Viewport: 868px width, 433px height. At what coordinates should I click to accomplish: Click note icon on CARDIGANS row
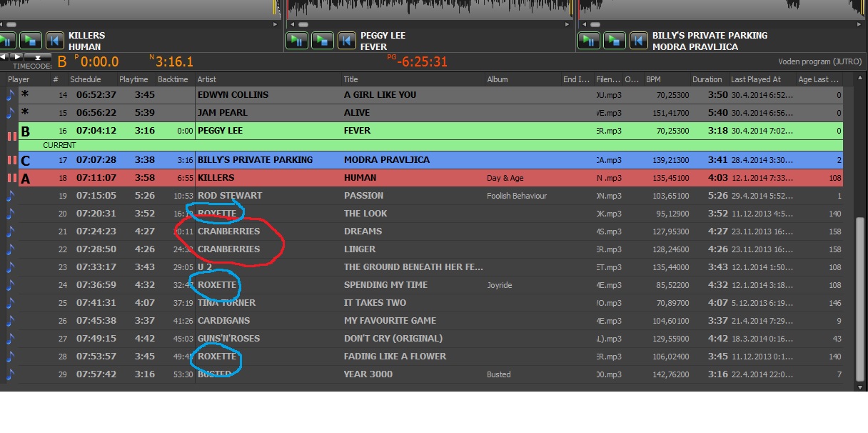tap(11, 320)
